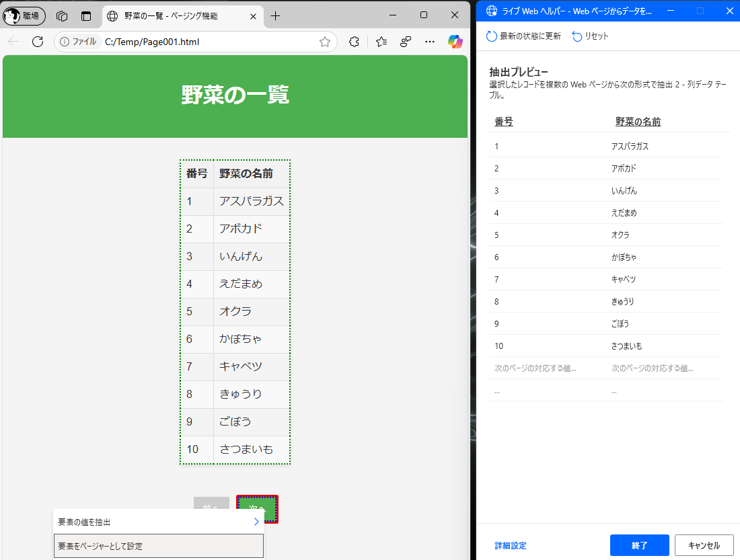
Task: Click アボカド in the extraction preview
Action: pos(624,169)
